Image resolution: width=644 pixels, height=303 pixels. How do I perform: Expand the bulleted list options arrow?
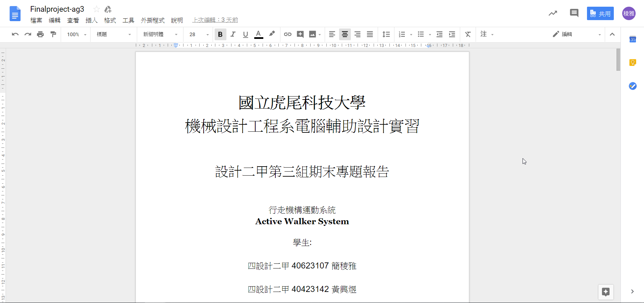tap(430, 35)
